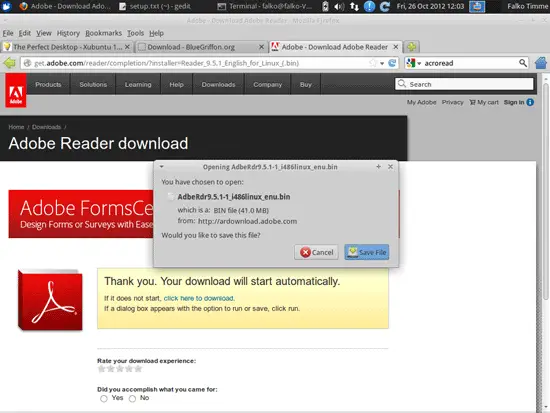Viewport: 550px width, 413px height.
Task: Open the Adobe site Help navigation item
Action: coord(176,84)
